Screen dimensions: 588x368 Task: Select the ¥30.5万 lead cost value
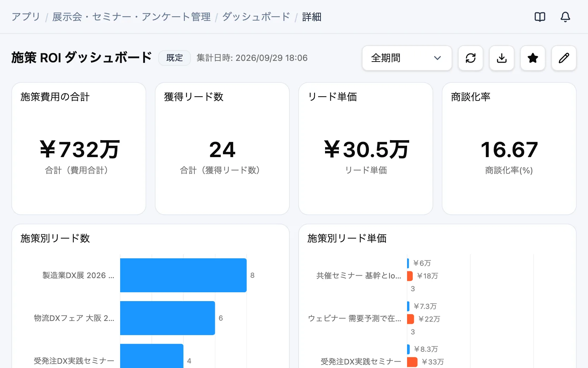[x=366, y=150]
